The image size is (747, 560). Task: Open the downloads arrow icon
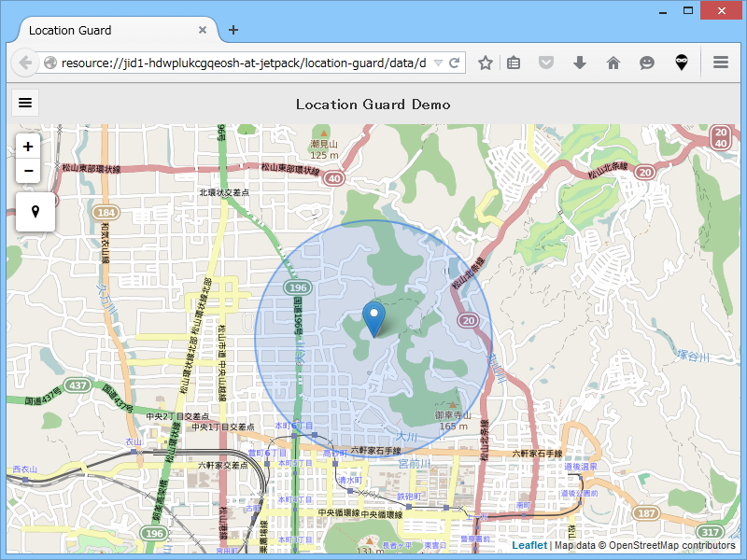[579, 63]
